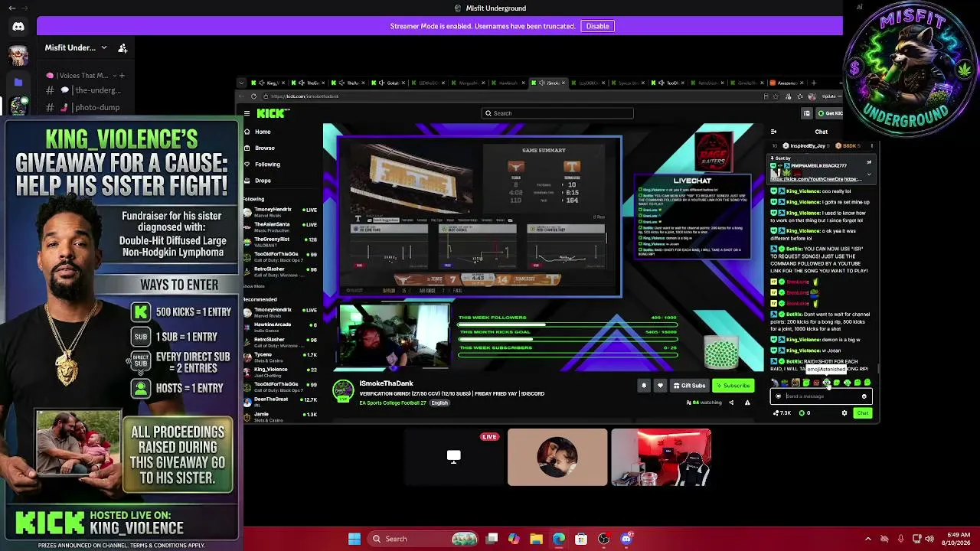Image resolution: width=980 pixels, height=551 pixels.
Task: Select the red room camera stream thumbnail
Action: (661, 457)
